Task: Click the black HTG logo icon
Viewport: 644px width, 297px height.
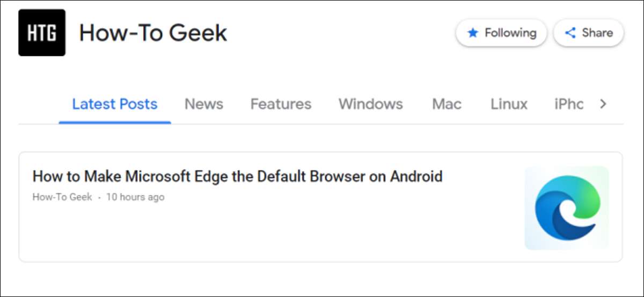Action: [x=42, y=33]
